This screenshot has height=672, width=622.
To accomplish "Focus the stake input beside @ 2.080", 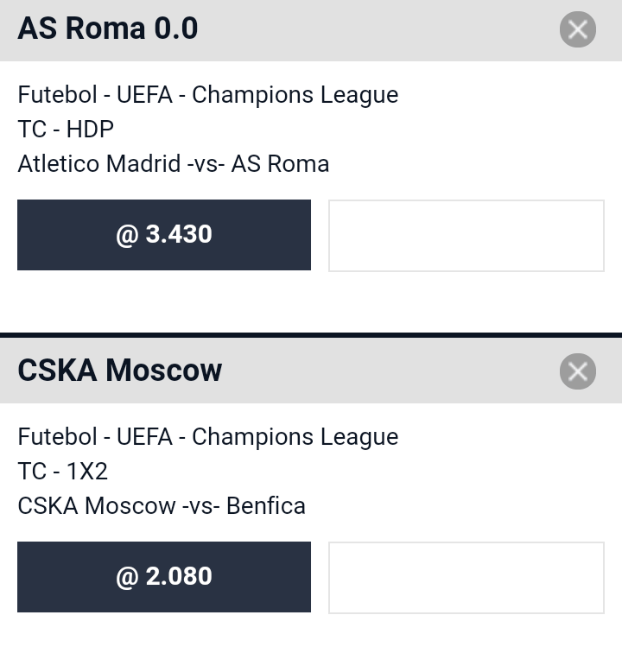I will tap(466, 578).
